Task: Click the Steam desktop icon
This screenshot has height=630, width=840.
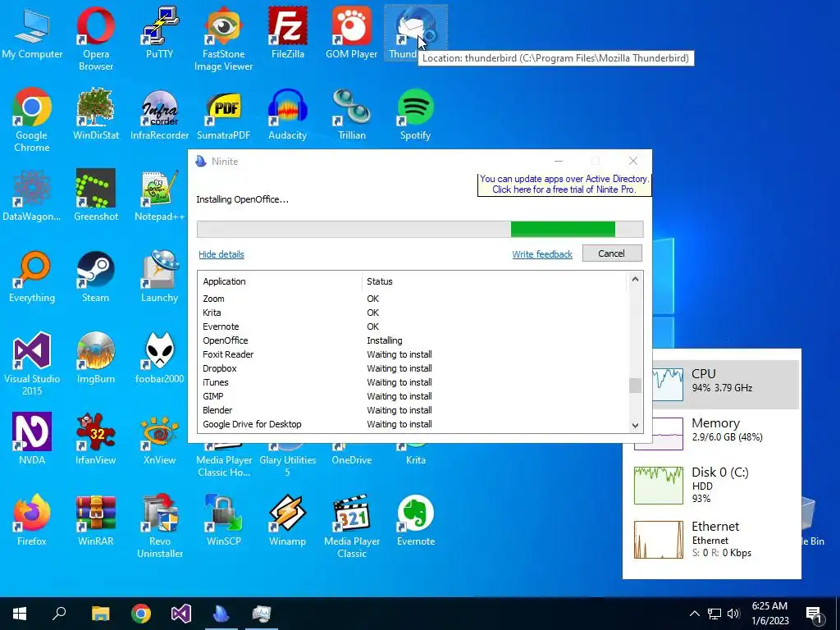Action: point(95,276)
